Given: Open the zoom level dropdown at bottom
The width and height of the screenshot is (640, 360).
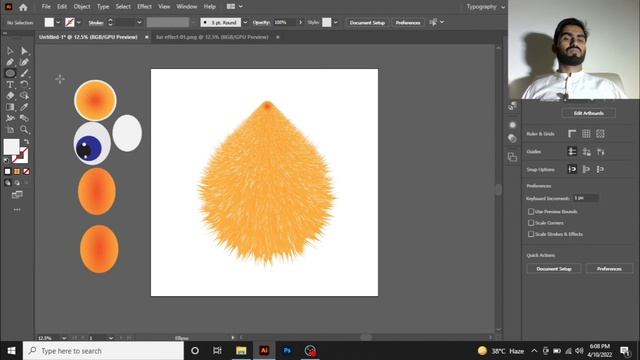Looking at the screenshot, I should coord(64,338).
